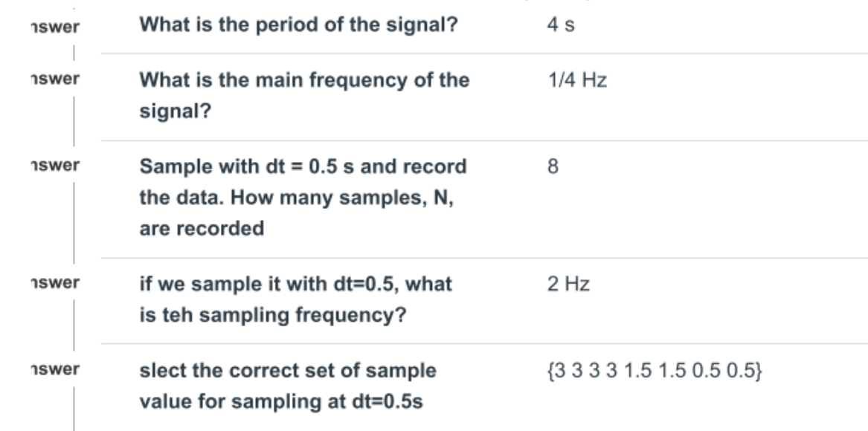Click the "4 s" answer text
The image size is (868, 431).
click(x=561, y=25)
